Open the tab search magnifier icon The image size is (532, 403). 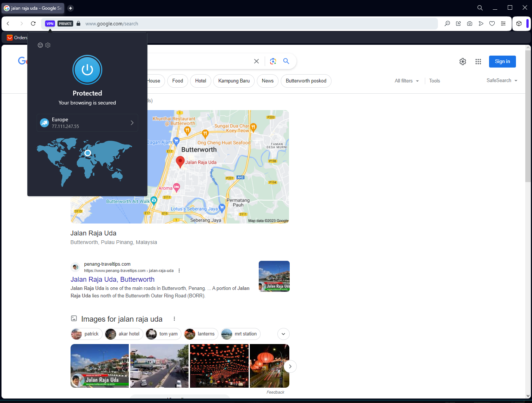pyautogui.click(x=480, y=8)
